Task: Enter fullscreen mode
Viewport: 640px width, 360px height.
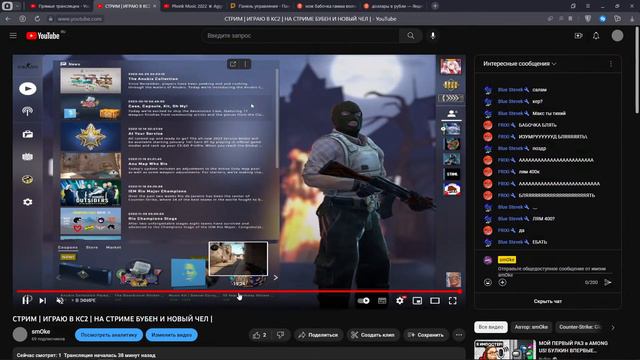Action: click(453, 301)
